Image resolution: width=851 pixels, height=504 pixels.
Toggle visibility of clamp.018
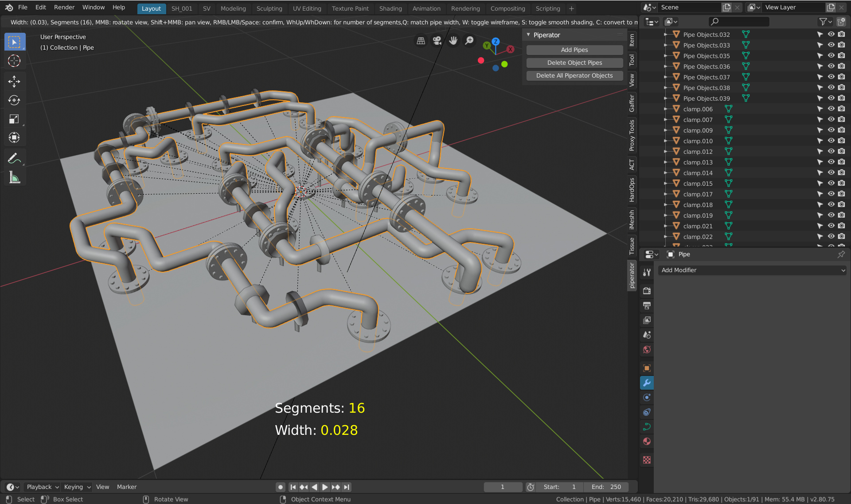831,204
